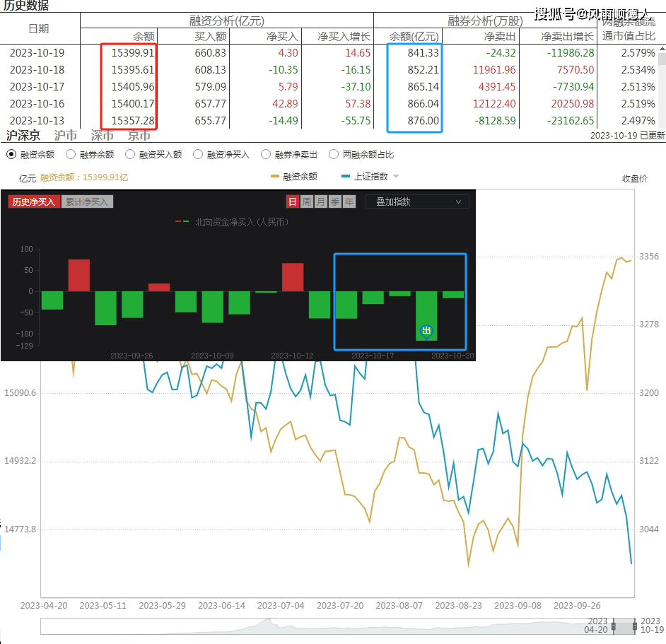The image size is (666, 644).
Task: Select 融券净卖出 radio button
Action: coord(266,154)
